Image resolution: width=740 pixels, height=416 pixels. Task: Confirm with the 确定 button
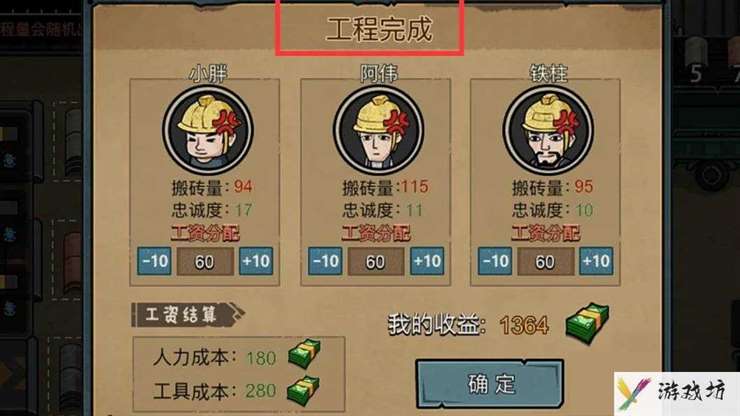click(490, 384)
